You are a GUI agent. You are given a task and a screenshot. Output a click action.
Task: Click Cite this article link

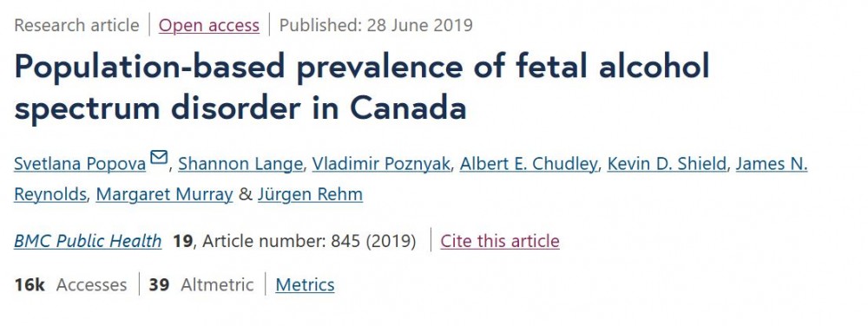click(x=500, y=241)
